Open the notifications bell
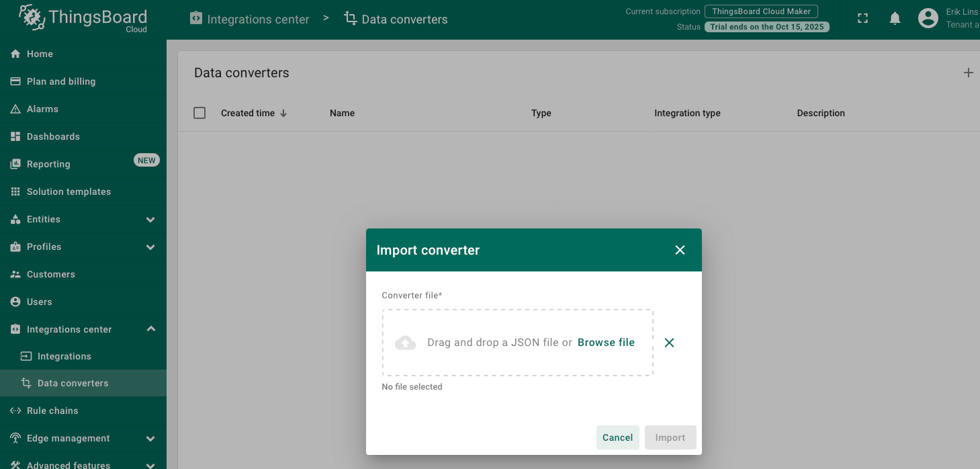The width and height of the screenshot is (980, 469). tap(895, 19)
